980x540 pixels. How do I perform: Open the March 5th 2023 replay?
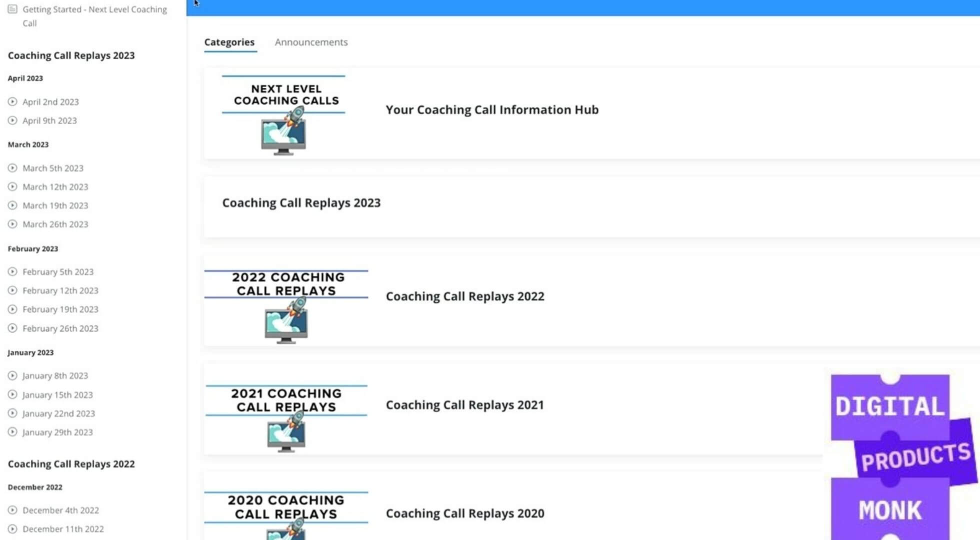pos(53,168)
